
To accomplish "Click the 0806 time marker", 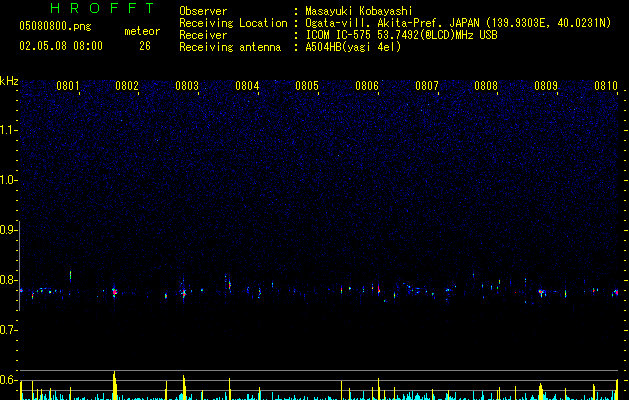I will click(x=367, y=86).
